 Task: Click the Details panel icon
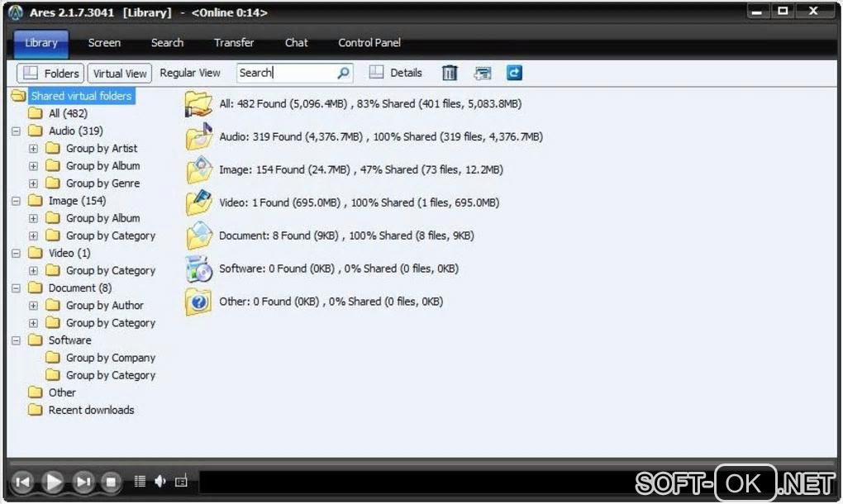coord(376,72)
